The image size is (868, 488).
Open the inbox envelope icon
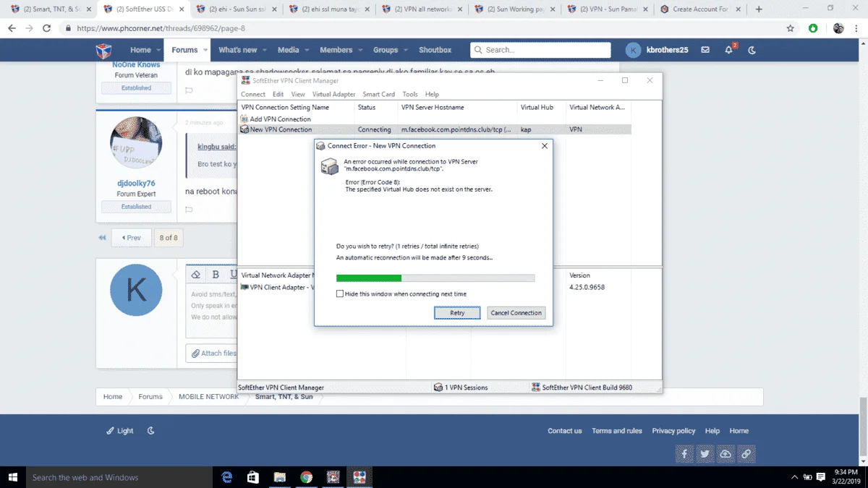point(705,50)
